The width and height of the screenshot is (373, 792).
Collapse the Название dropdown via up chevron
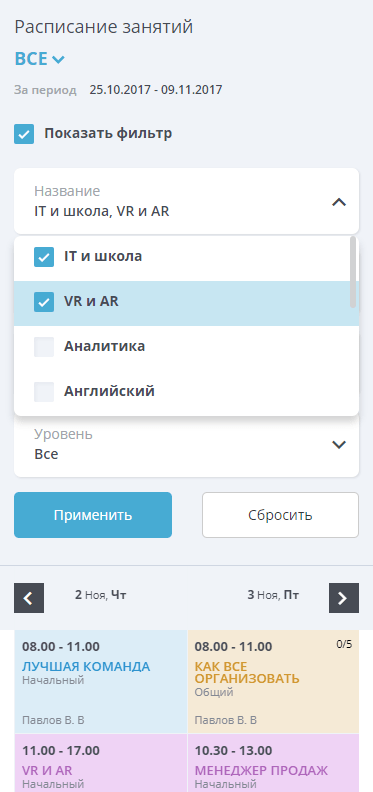(x=339, y=202)
